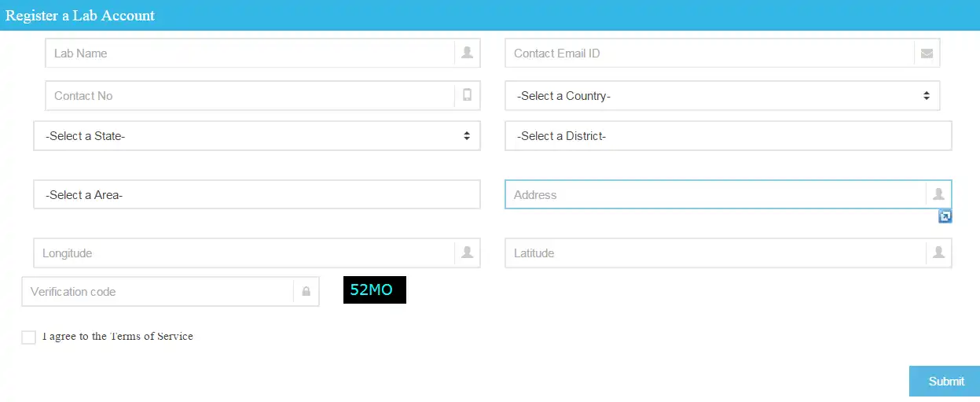This screenshot has height=402, width=980.
Task: Click the 'I agree to the Terms of Service' text
Action: [x=118, y=336]
